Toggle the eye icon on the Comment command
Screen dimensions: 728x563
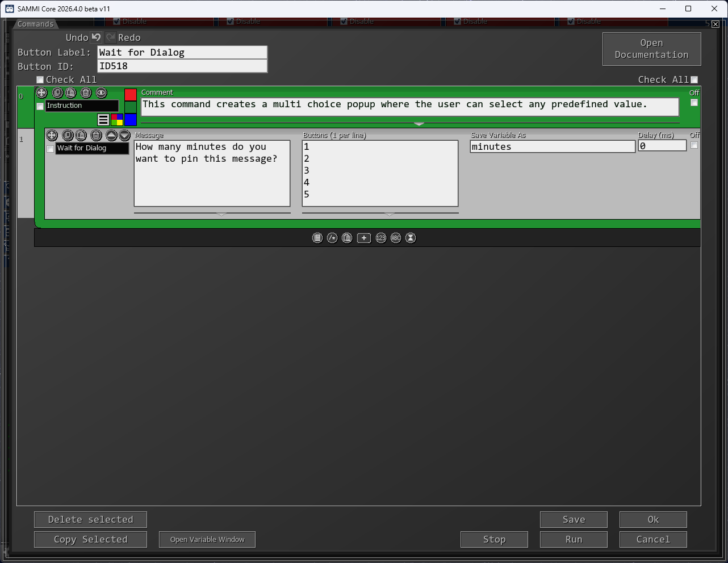click(101, 93)
